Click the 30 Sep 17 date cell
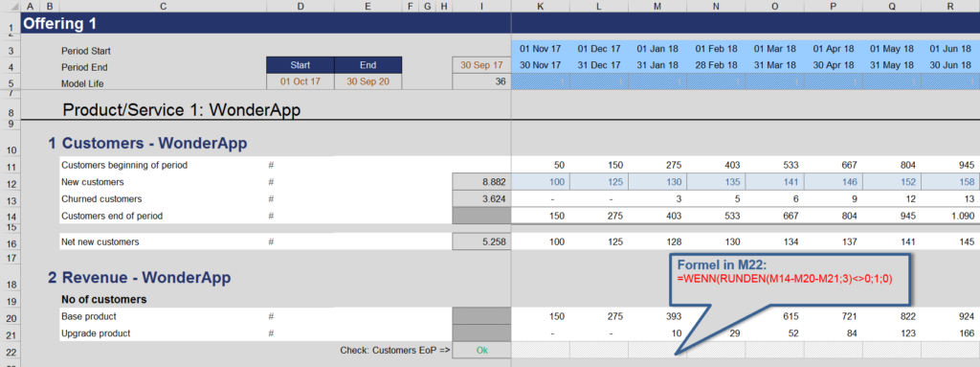This screenshot has width=980, height=367. pos(481,65)
